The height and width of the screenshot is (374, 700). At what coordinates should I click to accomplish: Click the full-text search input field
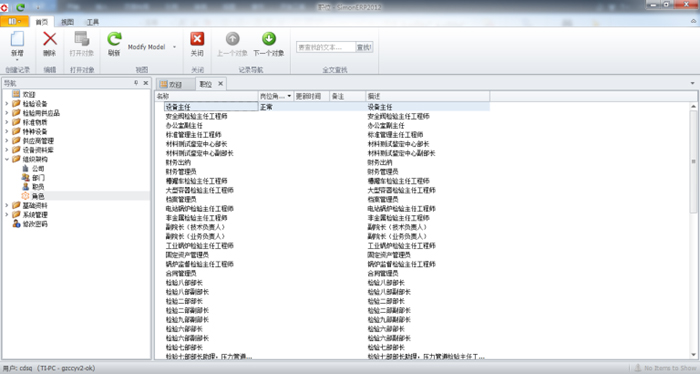pos(326,47)
